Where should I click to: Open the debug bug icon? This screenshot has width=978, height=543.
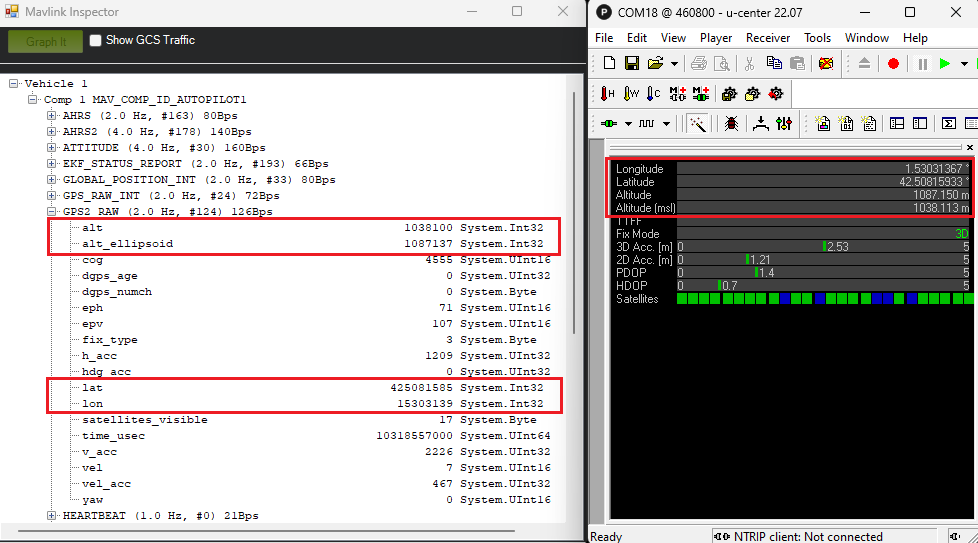(x=732, y=124)
